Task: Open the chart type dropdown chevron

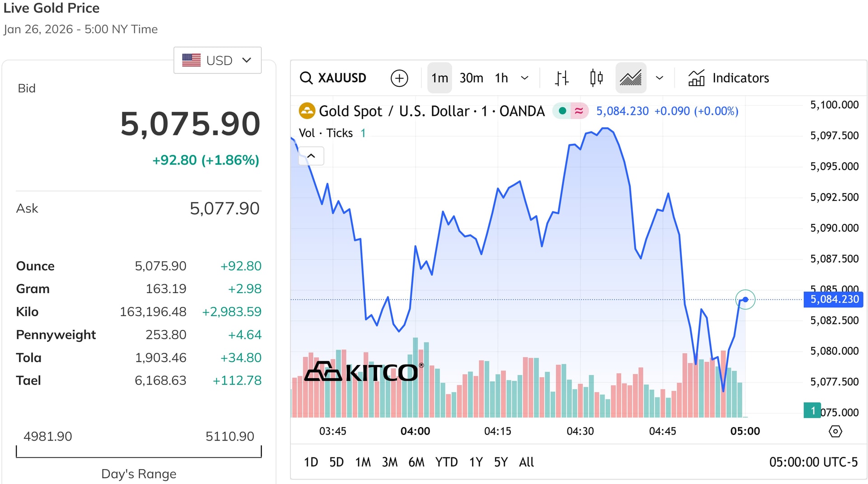Action: [660, 77]
